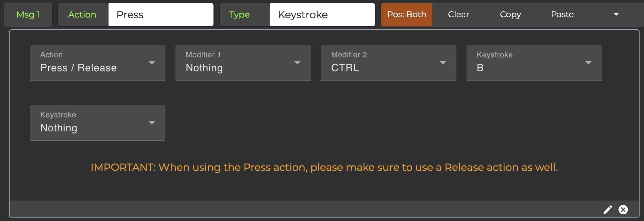Viewport: 644px width, 221px height.
Task: Open the second Keystroke Nothing dropdown
Action: tap(97, 123)
